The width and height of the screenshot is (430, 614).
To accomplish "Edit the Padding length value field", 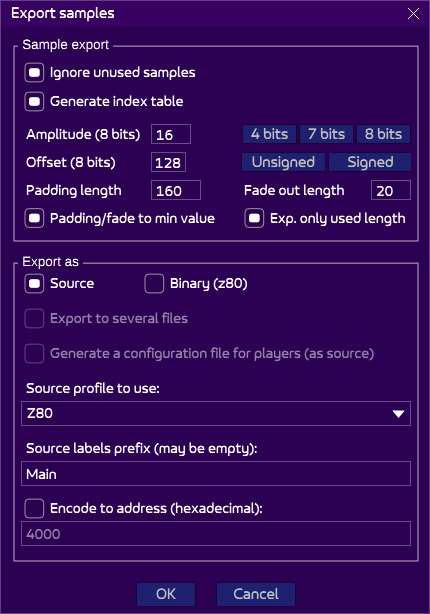I will 176,190.
